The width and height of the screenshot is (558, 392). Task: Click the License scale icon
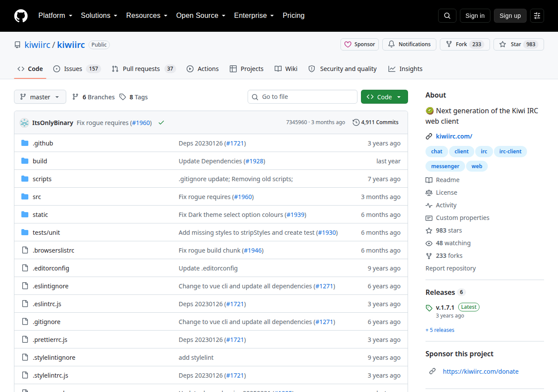(x=429, y=193)
